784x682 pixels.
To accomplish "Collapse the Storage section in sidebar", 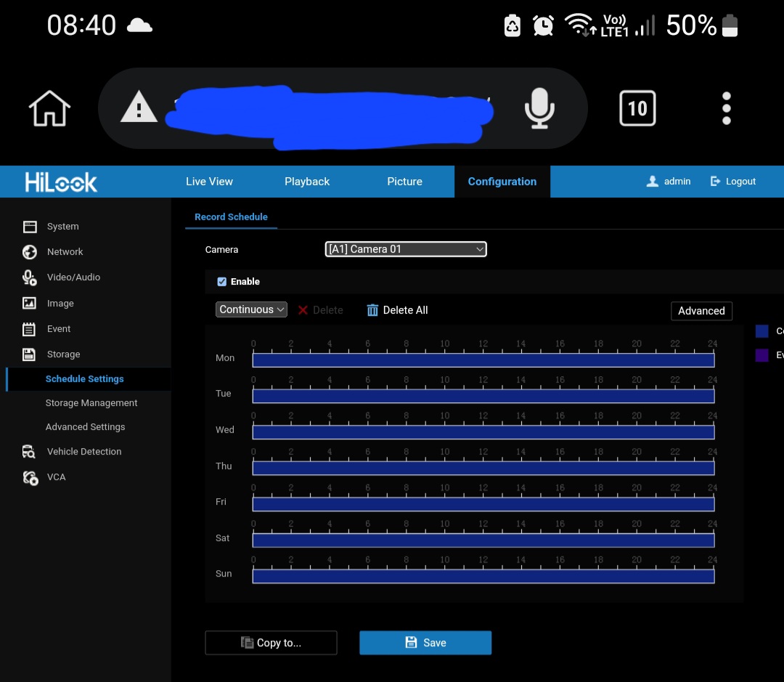I will 63,354.
